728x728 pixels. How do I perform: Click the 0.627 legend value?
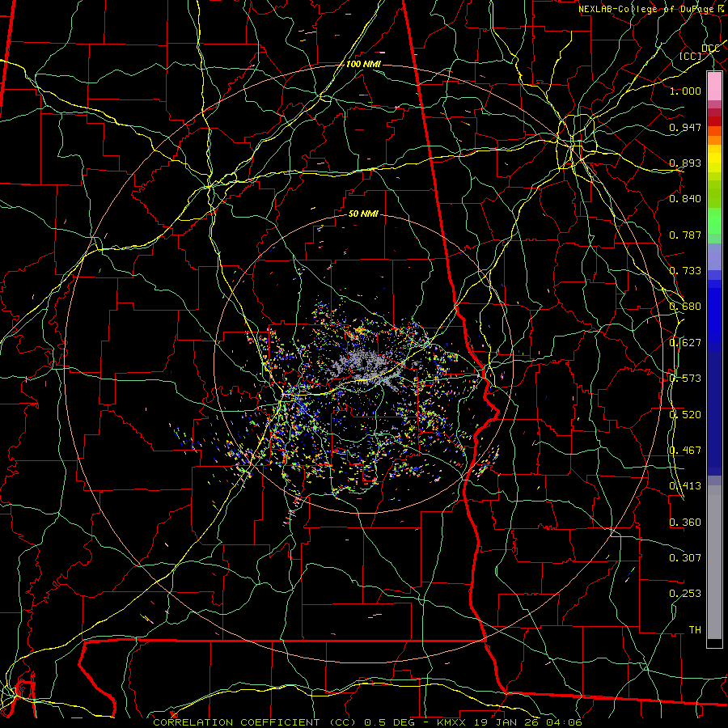click(x=685, y=343)
